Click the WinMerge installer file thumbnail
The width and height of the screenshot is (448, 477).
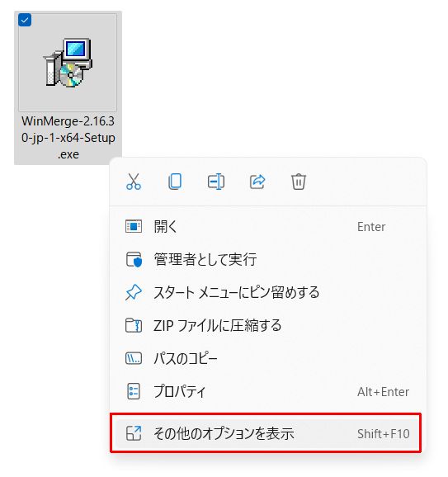pyautogui.click(x=68, y=63)
